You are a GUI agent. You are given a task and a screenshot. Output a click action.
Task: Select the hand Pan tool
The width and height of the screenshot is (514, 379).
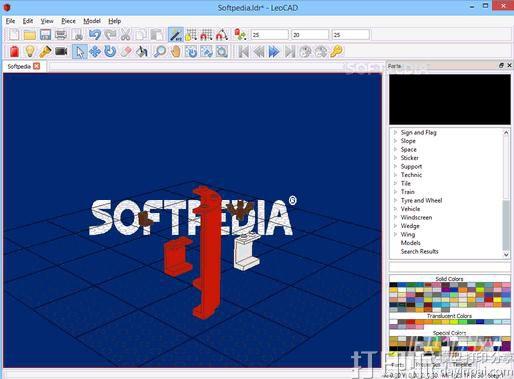tap(176, 52)
